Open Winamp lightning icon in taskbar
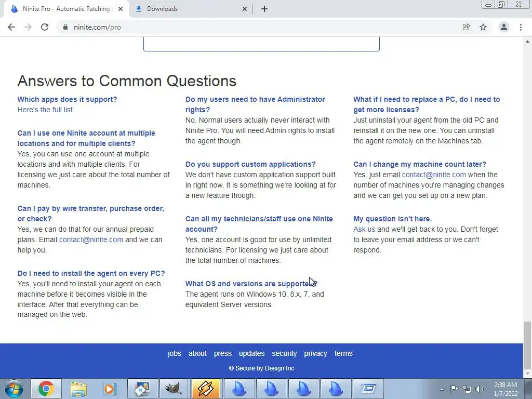 (206, 389)
